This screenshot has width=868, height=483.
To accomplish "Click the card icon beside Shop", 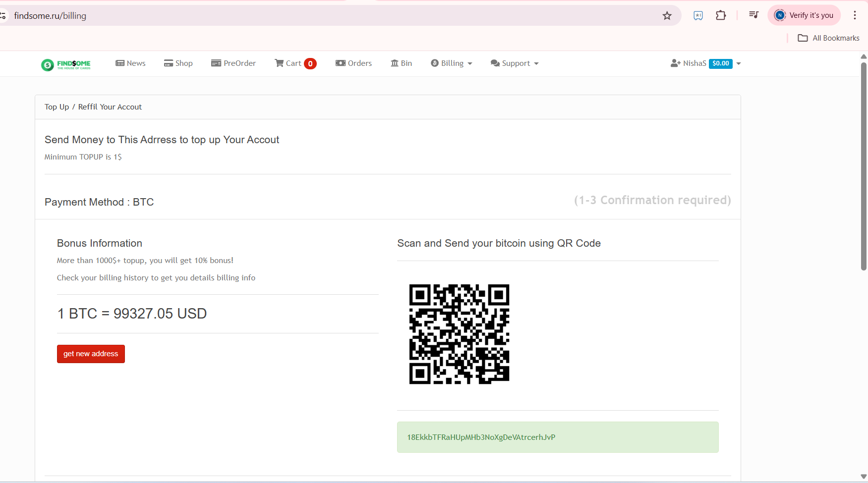I will (x=169, y=63).
